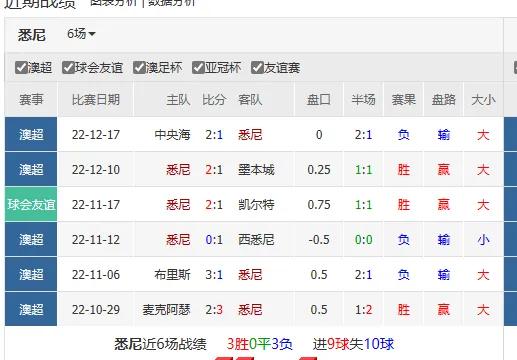Disable the 友谊赛 filter checkbox
The height and width of the screenshot is (360, 517).
pyautogui.click(x=257, y=68)
